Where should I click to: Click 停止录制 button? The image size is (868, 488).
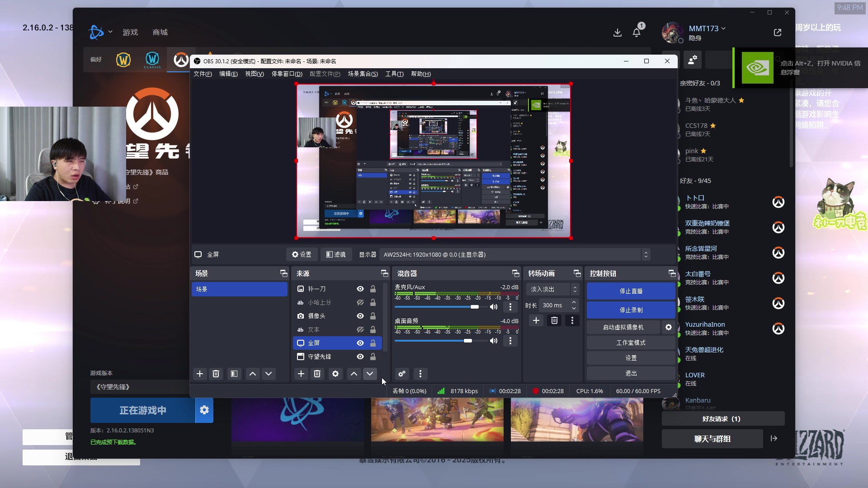[631, 310]
